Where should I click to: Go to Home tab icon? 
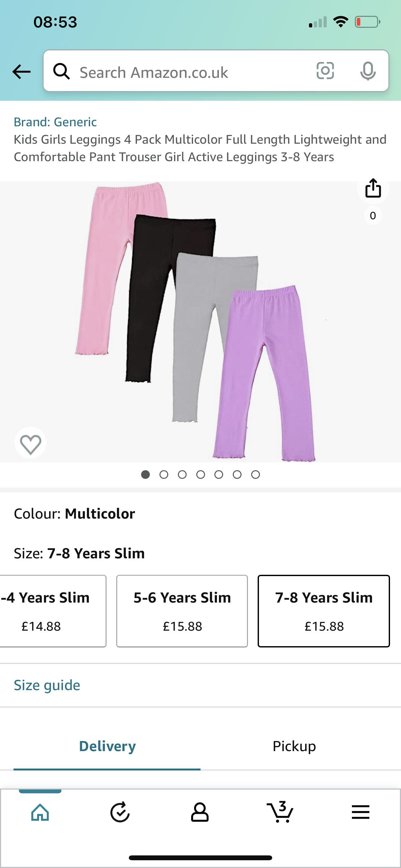pos(40,812)
